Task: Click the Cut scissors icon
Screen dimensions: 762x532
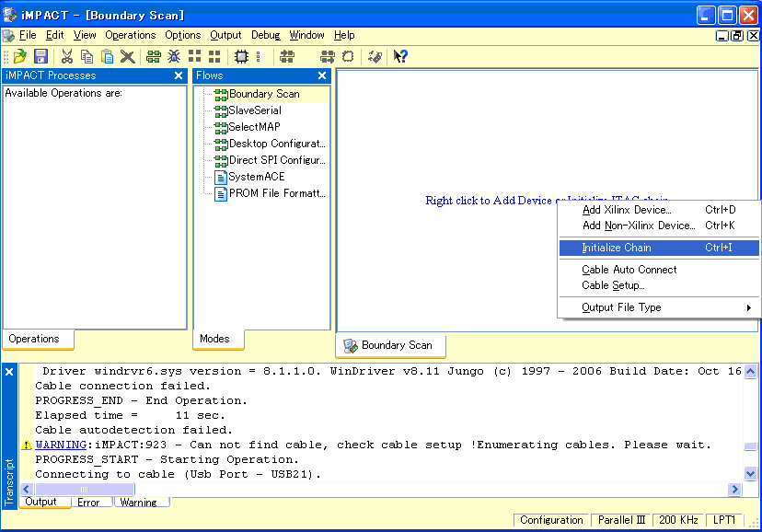Action: tap(66, 57)
